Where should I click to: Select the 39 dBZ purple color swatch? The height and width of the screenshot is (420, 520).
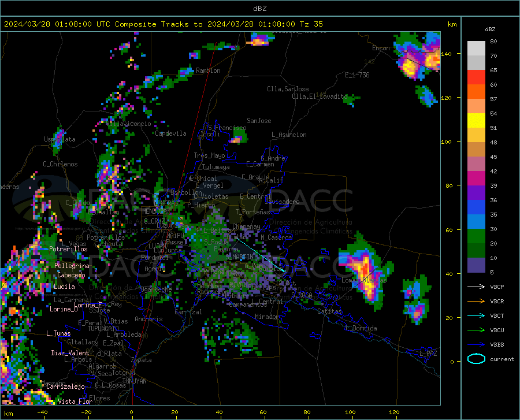click(x=476, y=192)
